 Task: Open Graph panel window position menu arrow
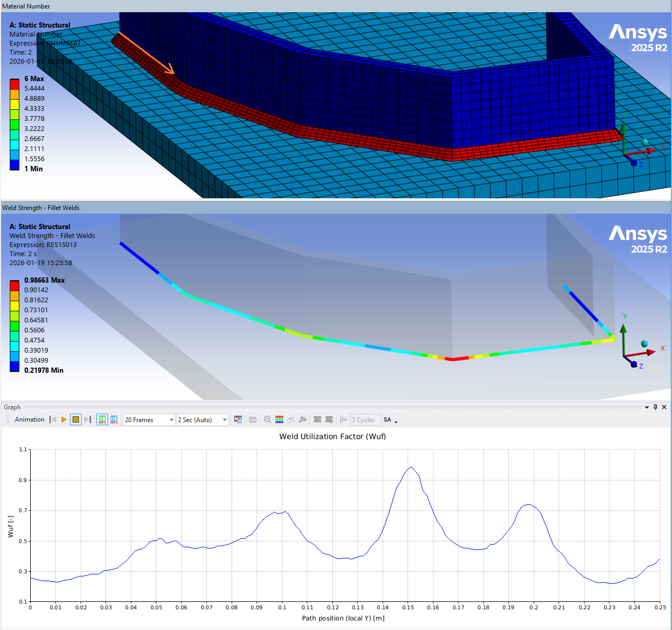pyautogui.click(x=647, y=407)
